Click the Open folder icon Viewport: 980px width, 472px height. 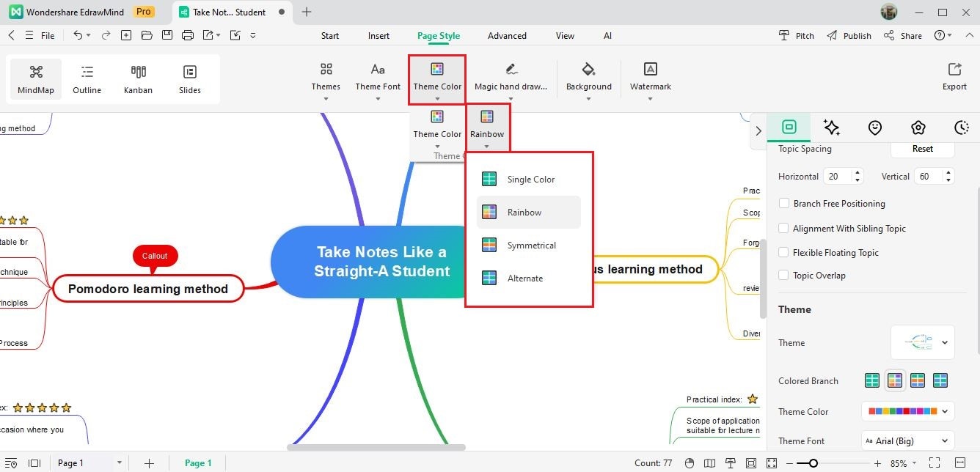coord(147,35)
